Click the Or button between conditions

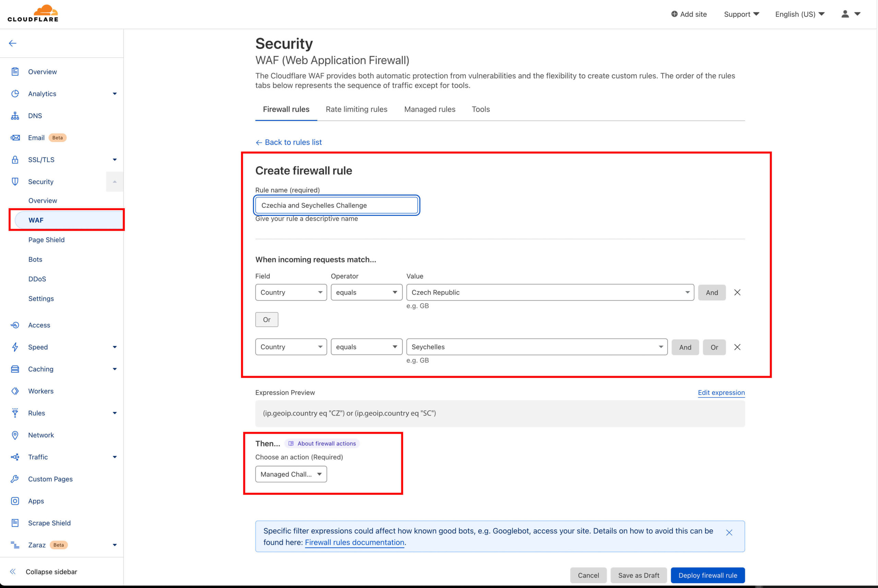click(x=266, y=320)
